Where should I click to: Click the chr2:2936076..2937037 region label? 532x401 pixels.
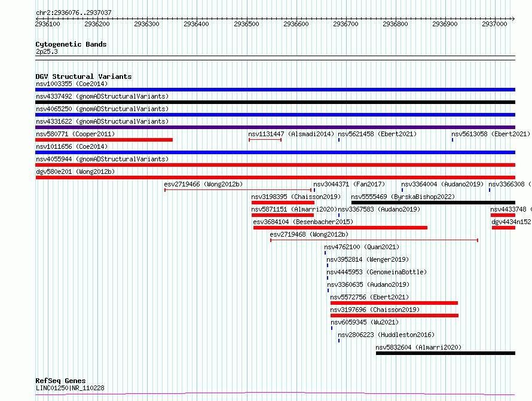point(74,13)
